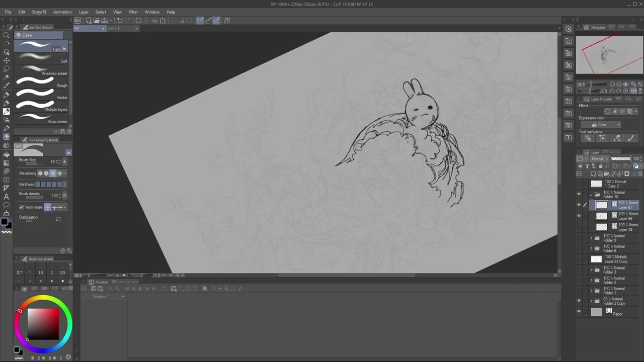
Task: Select the Lasso selection tool
Action: pos(7,68)
